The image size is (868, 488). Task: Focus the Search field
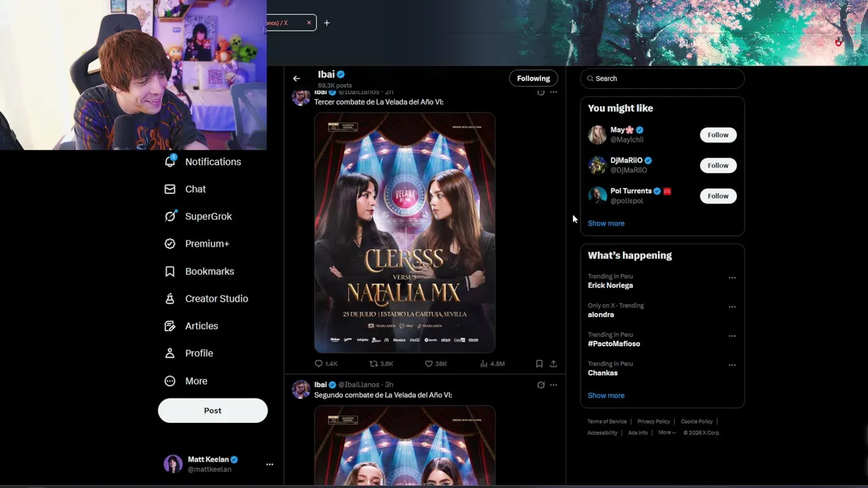(663, 79)
